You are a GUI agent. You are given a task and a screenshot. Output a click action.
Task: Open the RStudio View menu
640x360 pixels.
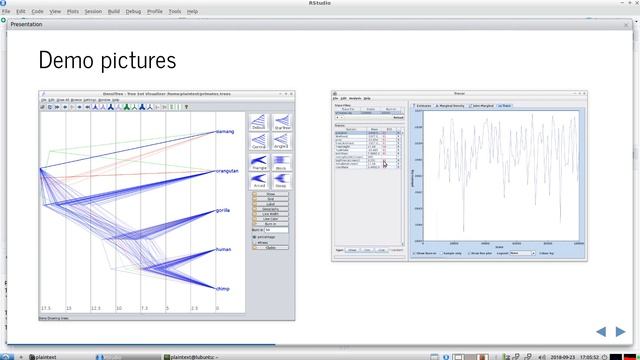[55, 11]
